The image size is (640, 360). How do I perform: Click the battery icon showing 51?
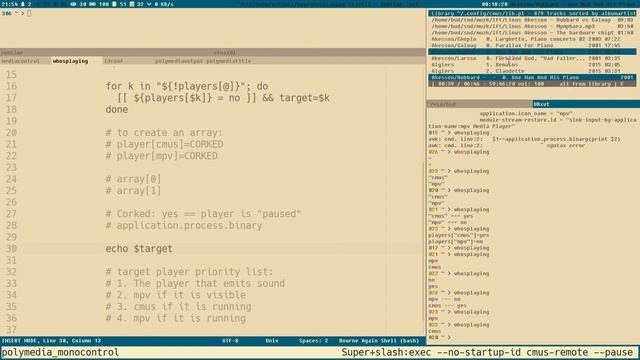(x=114, y=4)
